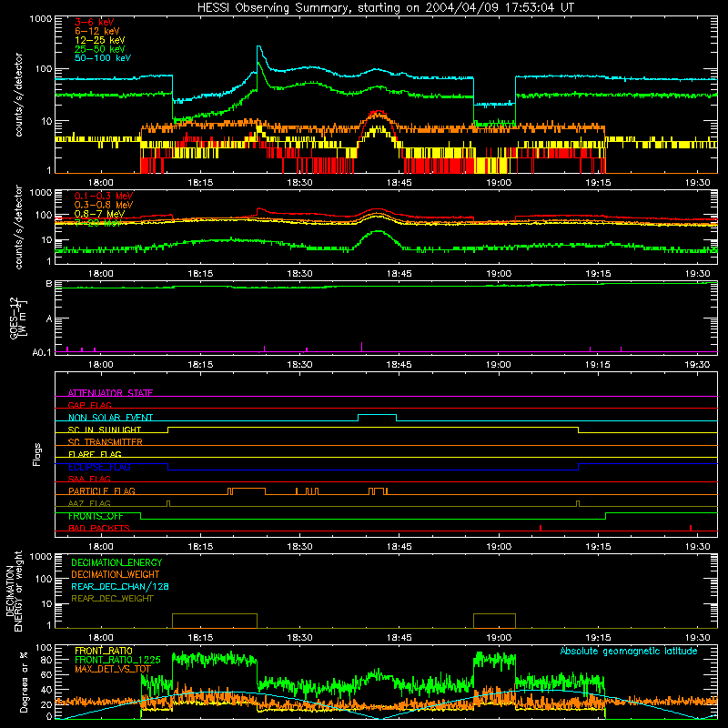Click the FLARE_FLAG label
This screenshot has height=728, width=728.
[x=95, y=454]
